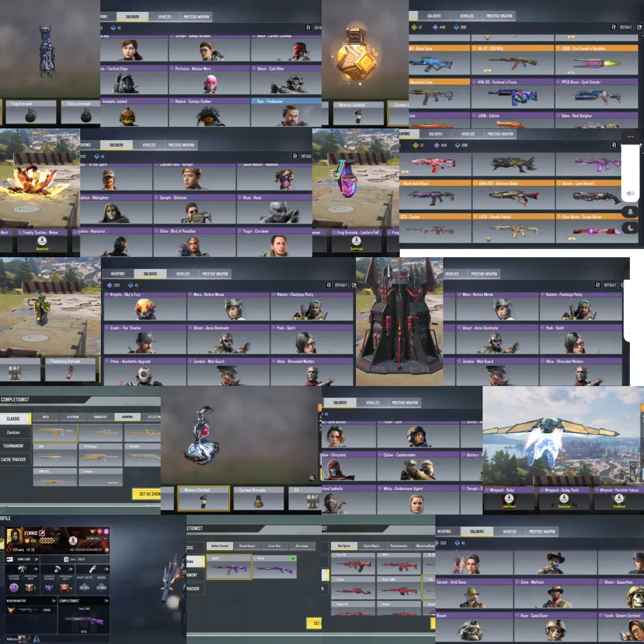
Task: Open DEFAULT sort dropdown above J358 Gundam card
Action: pos(626,27)
